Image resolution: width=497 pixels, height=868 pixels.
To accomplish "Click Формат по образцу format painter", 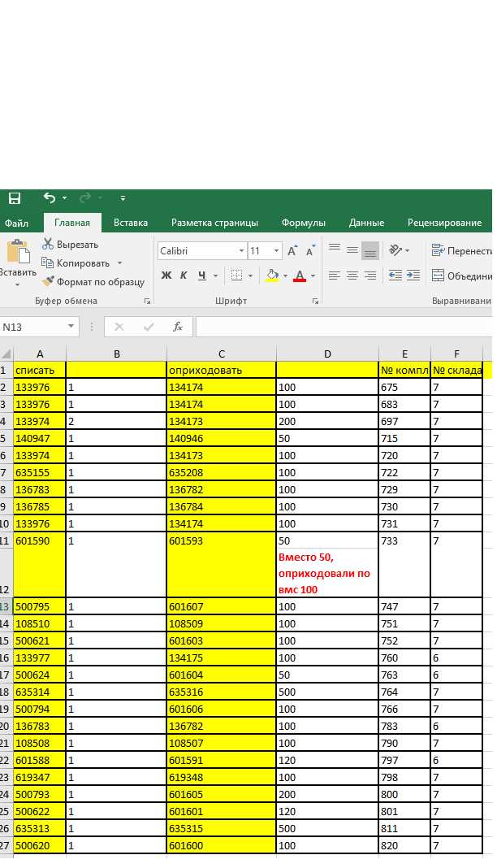I will point(93,282).
